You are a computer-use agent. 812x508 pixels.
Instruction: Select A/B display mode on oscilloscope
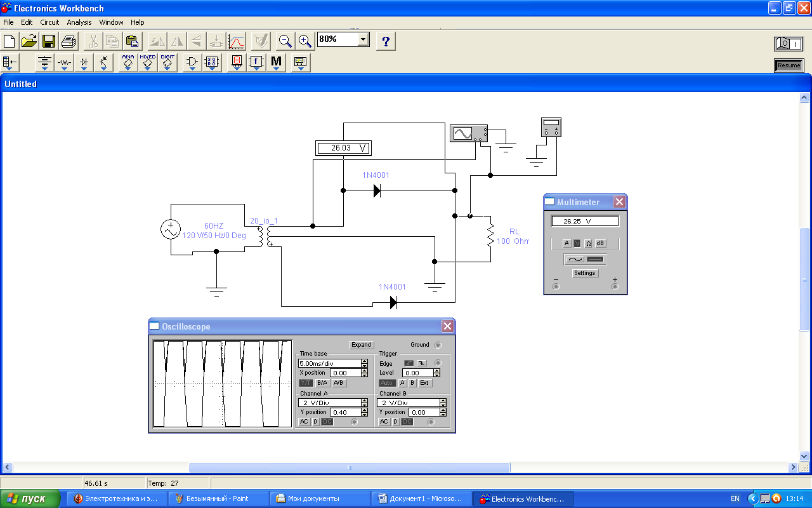[339, 383]
